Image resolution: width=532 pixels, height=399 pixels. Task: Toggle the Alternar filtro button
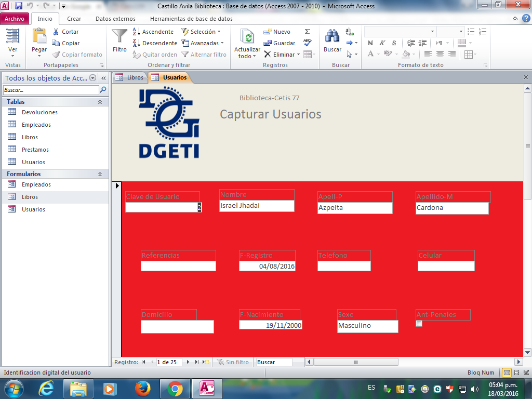click(204, 55)
